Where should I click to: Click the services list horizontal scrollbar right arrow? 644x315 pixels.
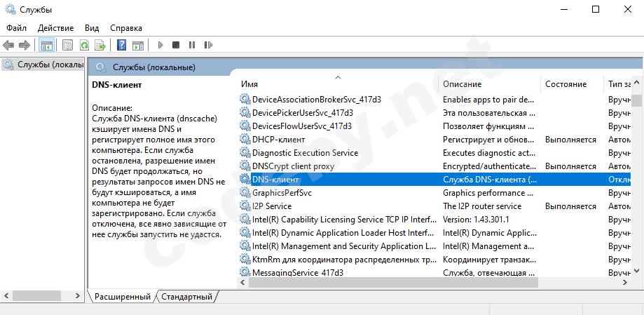pos(625,283)
